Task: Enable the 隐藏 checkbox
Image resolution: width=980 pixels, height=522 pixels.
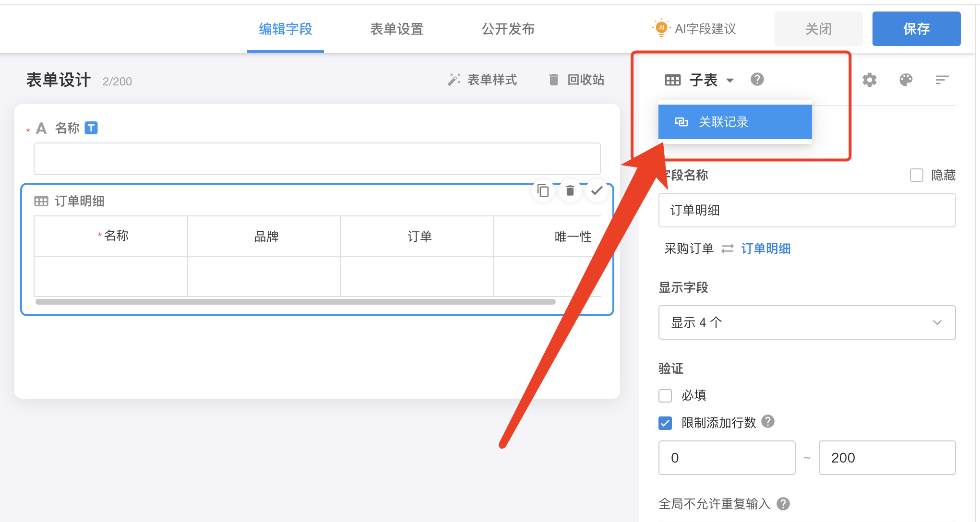Action: (x=916, y=175)
